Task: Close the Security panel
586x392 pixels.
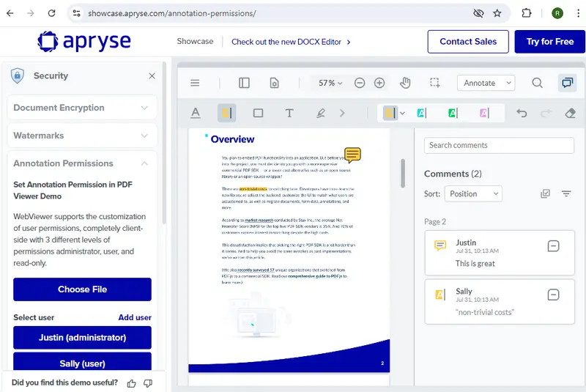Action: coord(152,76)
